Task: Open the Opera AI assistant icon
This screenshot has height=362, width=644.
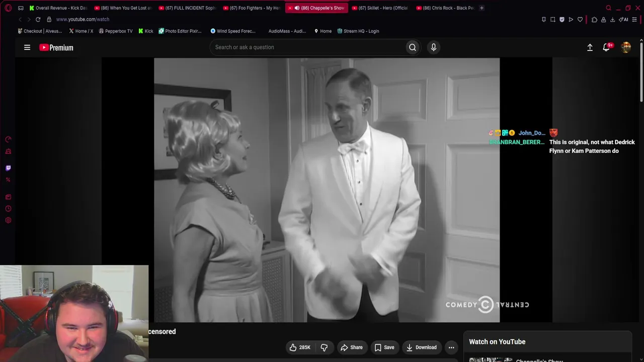Action: pos(623,20)
